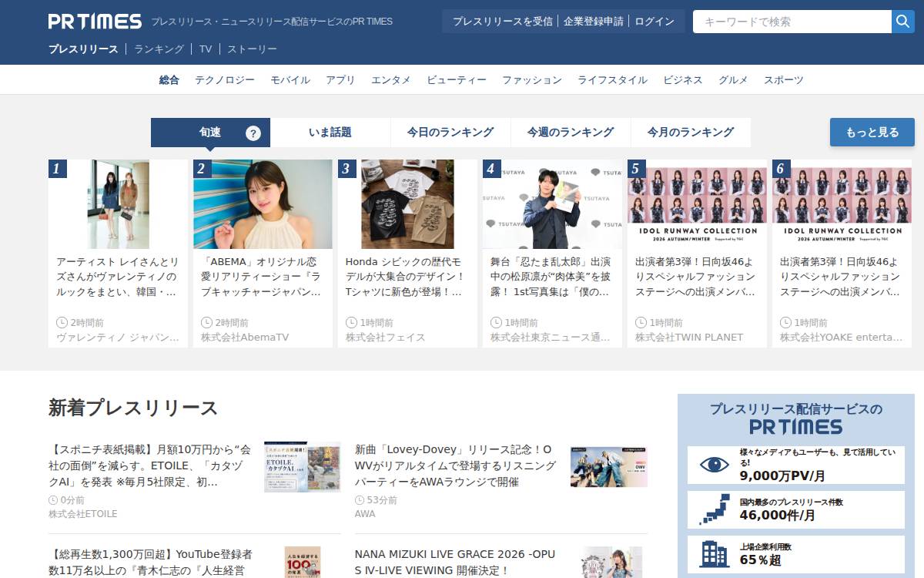Open article 【スポニチ表紙掲載】月額10万円から
924x578 pixels.
click(150, 465)
